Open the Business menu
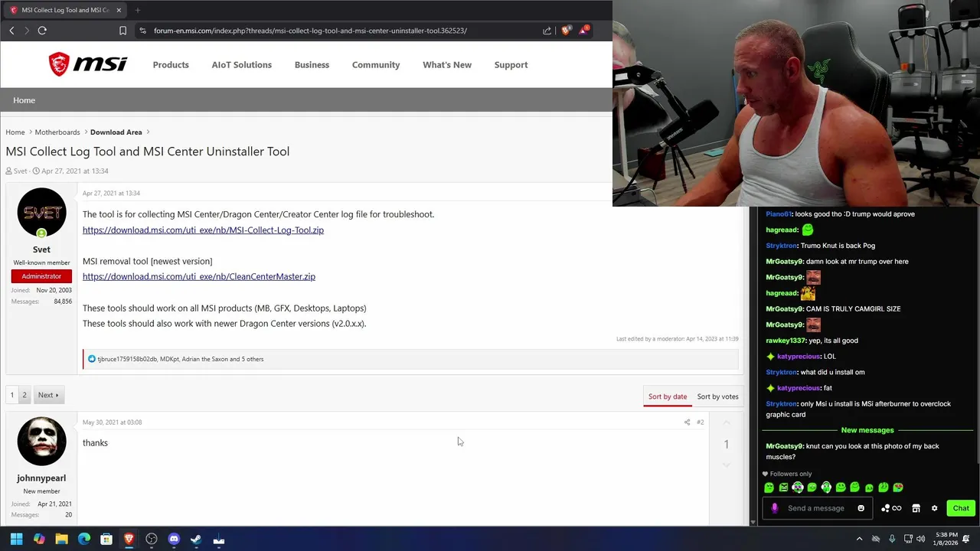The height and width of the screenshot is (551, 980). click(312, 65)
